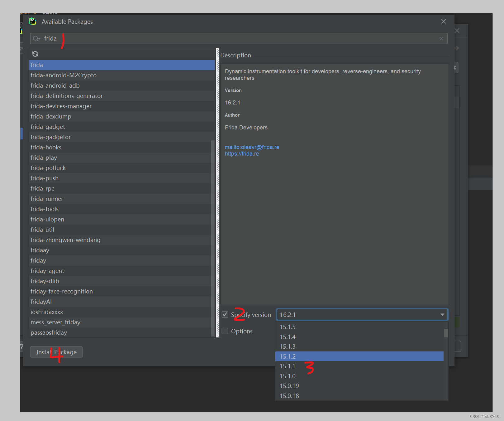Click inside the search input field
The width and height of the screenshot is (504, 421).
125,38
